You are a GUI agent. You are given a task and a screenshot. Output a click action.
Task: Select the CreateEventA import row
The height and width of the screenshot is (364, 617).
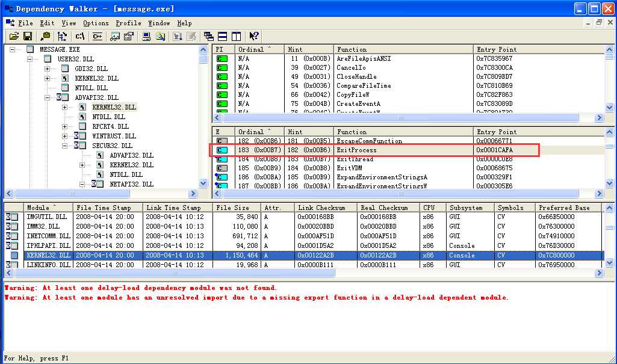point(408,103)
